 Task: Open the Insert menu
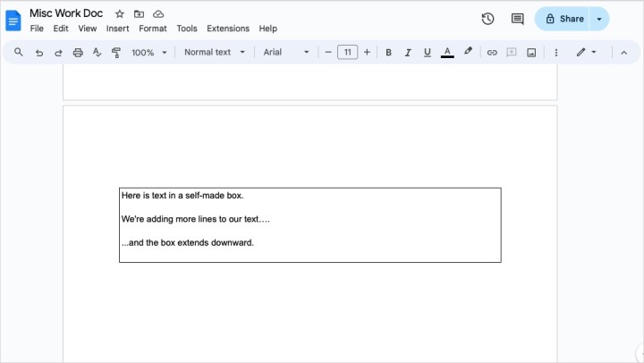(117, 29)
